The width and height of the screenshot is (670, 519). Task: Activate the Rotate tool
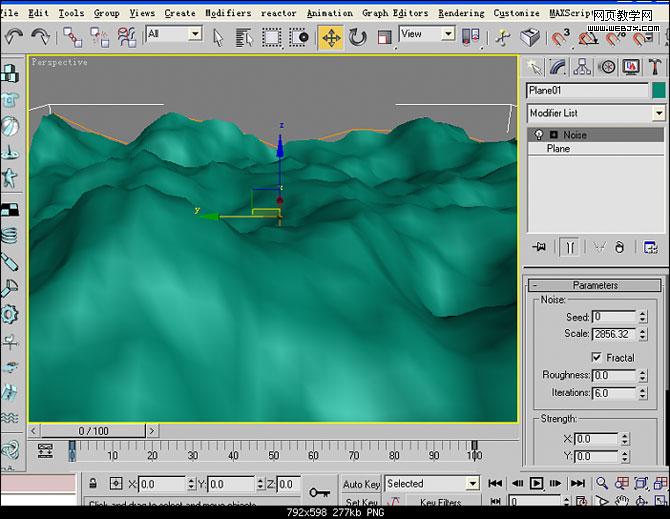point(357,37)
